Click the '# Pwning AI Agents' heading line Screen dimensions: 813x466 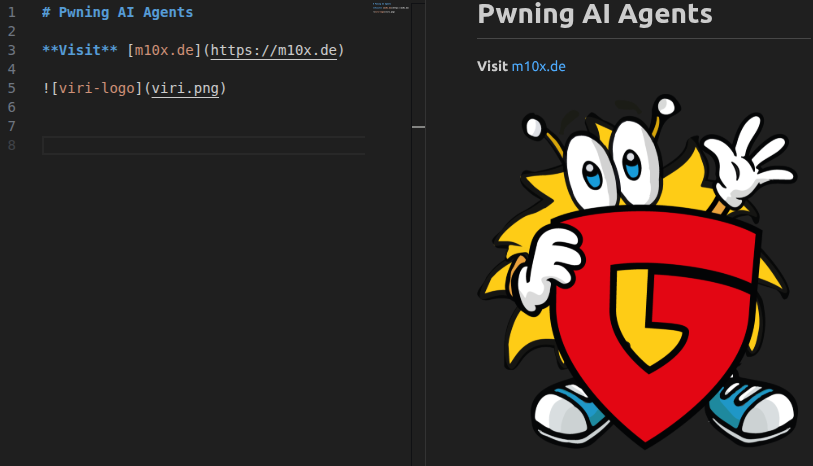coord(118,12)
